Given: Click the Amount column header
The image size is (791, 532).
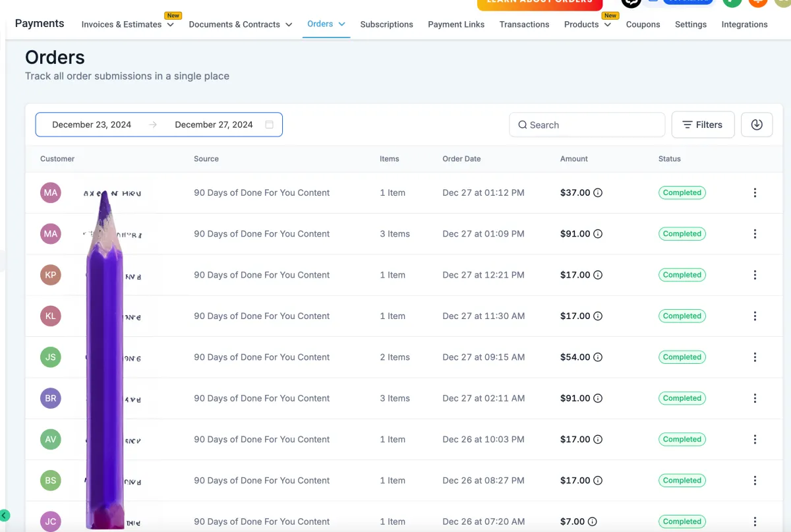Looking at the screenshot, I should point(574,159).
